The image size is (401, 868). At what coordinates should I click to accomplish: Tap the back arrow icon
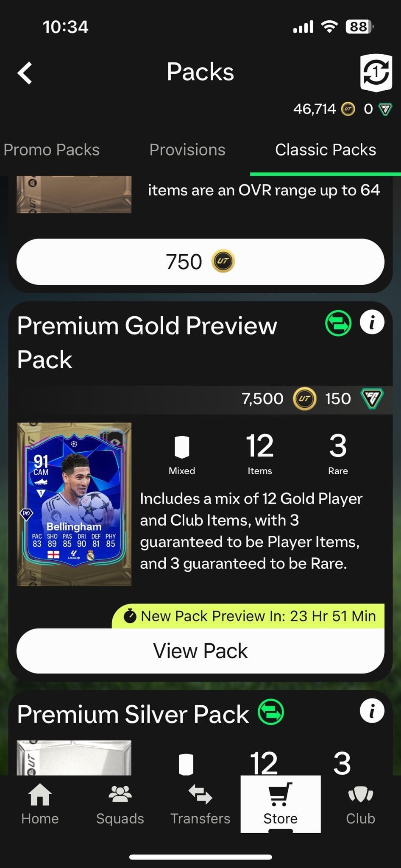(25, 73)
